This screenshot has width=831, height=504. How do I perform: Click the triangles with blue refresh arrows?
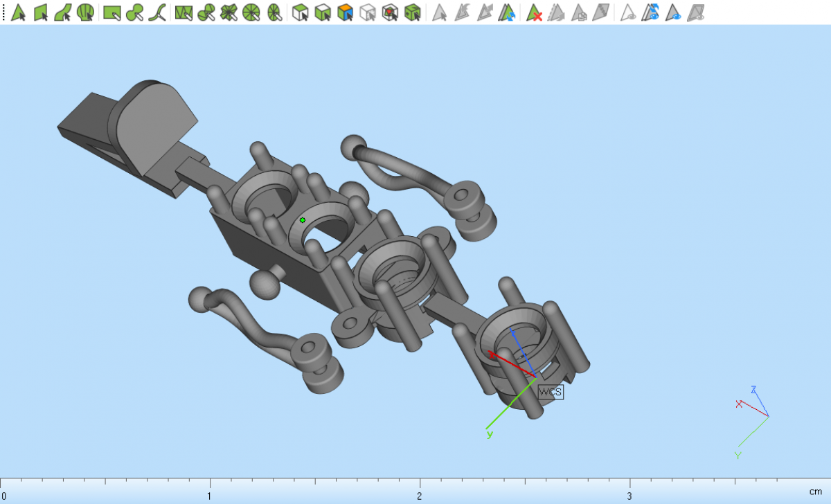[x=508, y=12]
